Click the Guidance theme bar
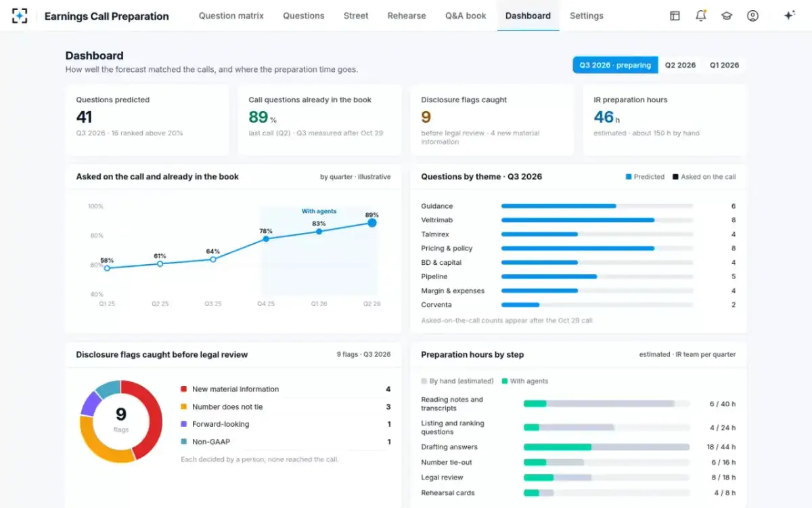This screenshot has height=508, width=812. [x=597, y=206]
